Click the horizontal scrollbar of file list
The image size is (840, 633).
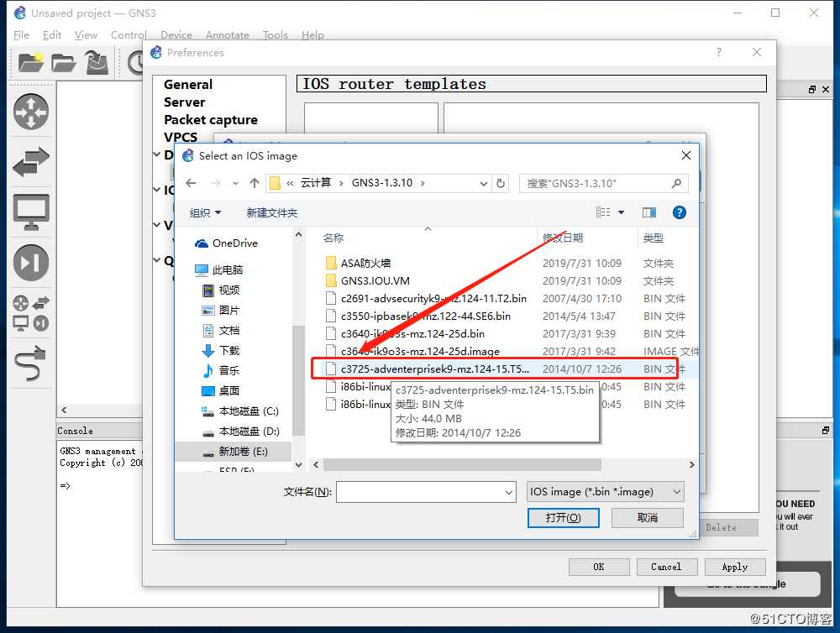coord(462,464)
